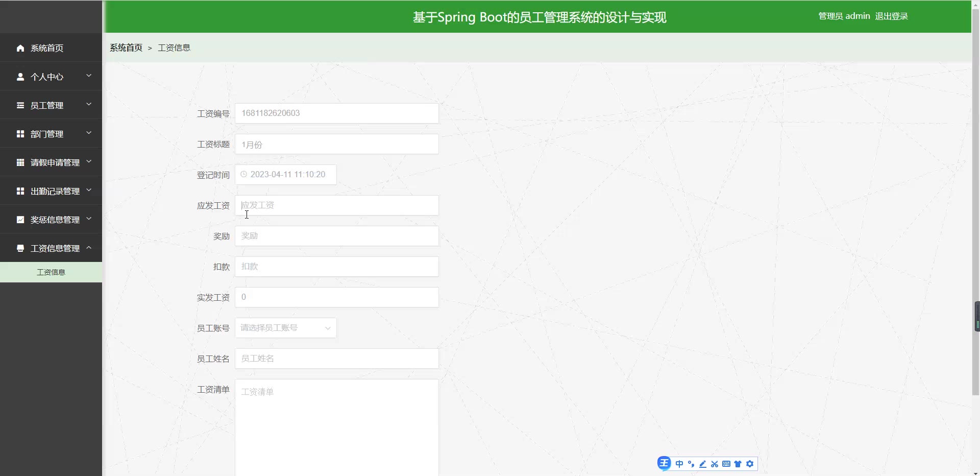Focus the 扣款 input field
Viewport: 980px width, 476px height.
[336, 267]
